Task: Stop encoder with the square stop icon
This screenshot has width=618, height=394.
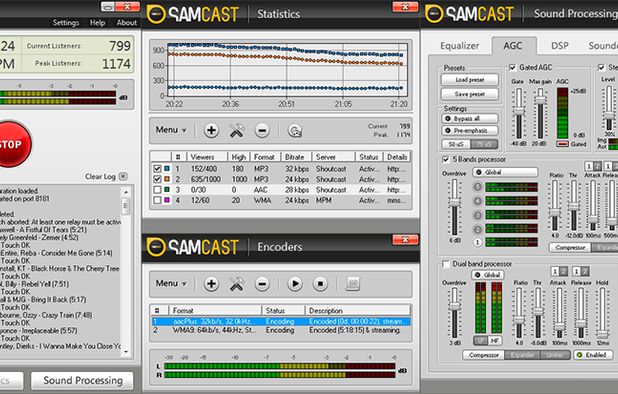Action: click(x=320, y=284)
